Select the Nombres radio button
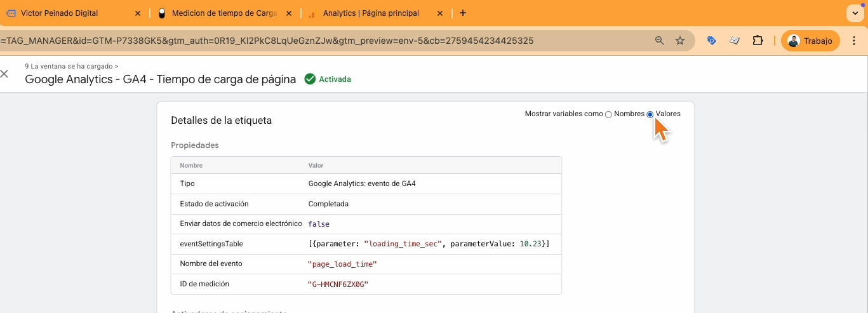Image resolution: width=868 pixels, height=313 pixels. click(x=608, y=114)
